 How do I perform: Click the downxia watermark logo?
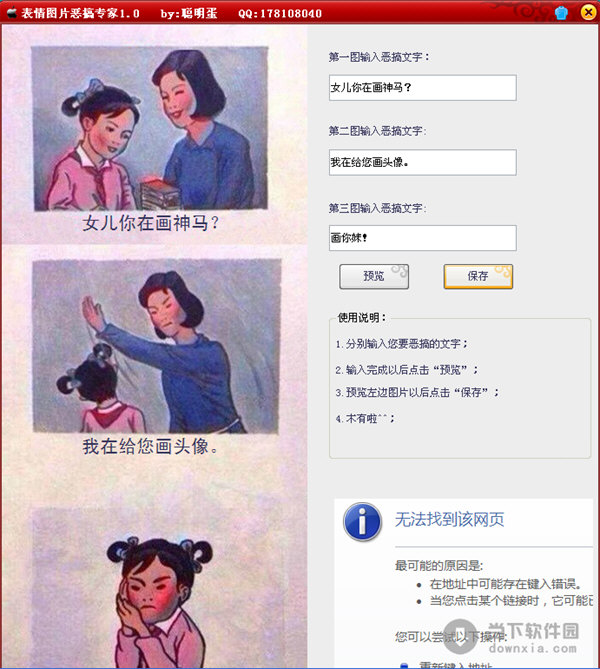point(511,637)
